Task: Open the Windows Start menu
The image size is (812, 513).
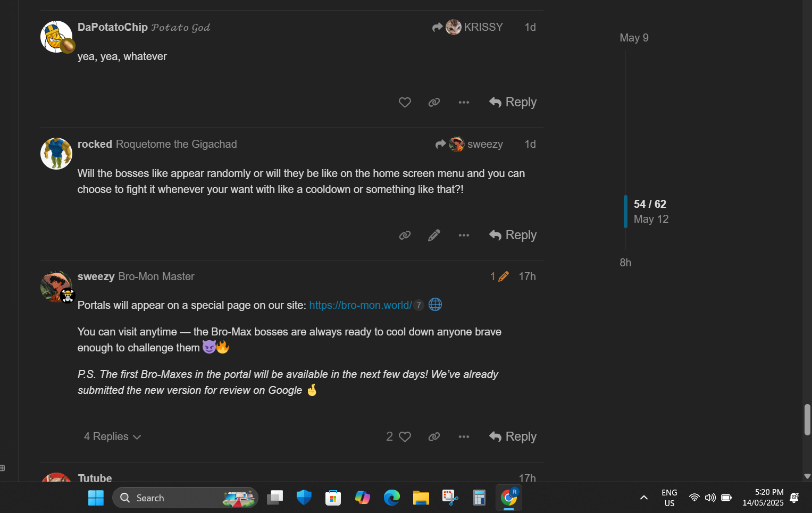Action: point(96,498)
